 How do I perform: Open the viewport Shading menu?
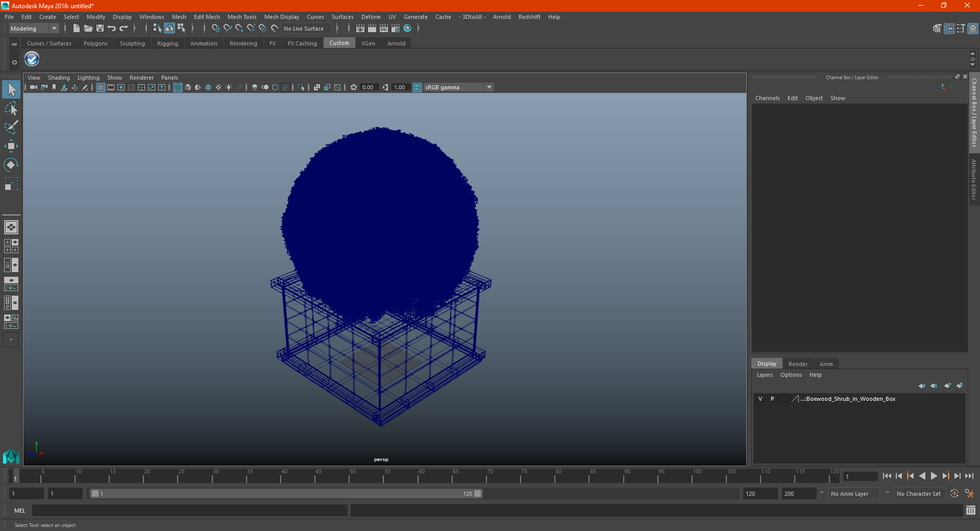point(59,78)
